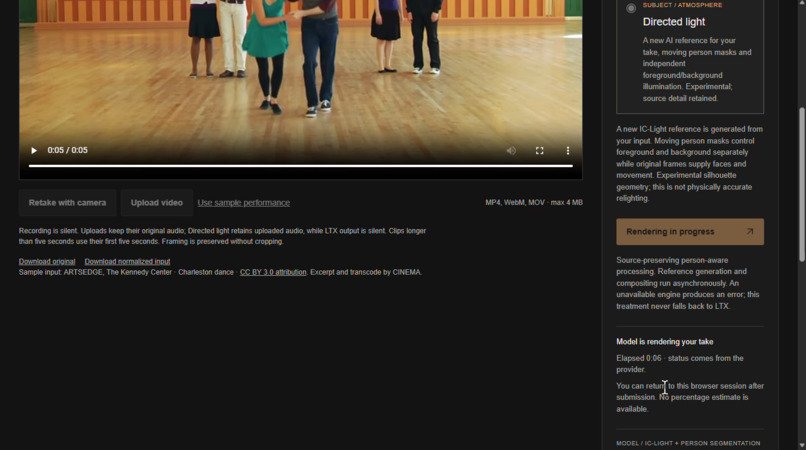This screenshot has width=806, height=450.
Task: Open video player more options menu
Action: [x=567, y=151]
